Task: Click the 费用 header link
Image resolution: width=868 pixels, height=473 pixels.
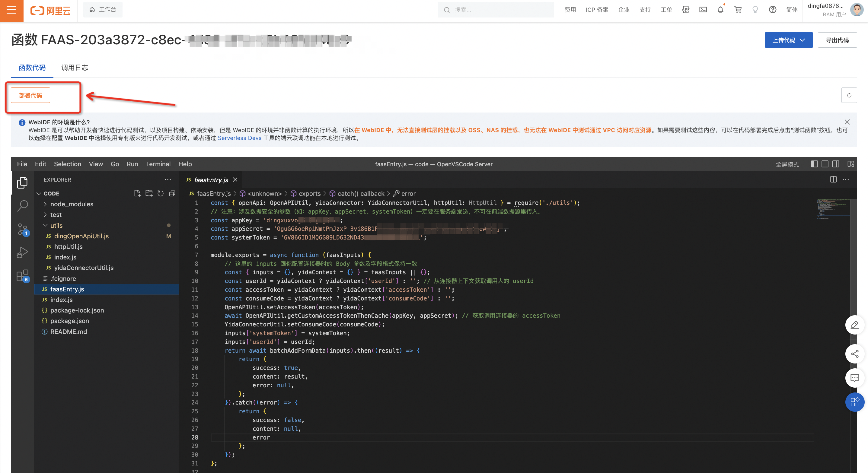Action: tap(570, 10)
